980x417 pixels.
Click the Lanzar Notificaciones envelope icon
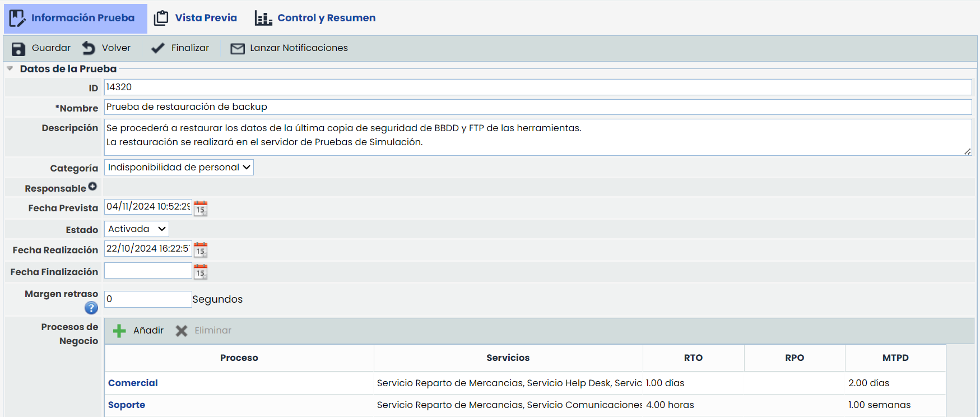click(238, 49)
